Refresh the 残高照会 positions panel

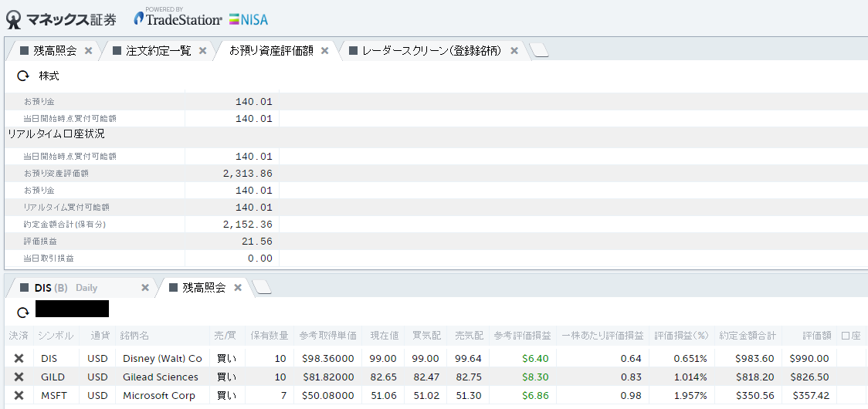[x=22, y=313]
